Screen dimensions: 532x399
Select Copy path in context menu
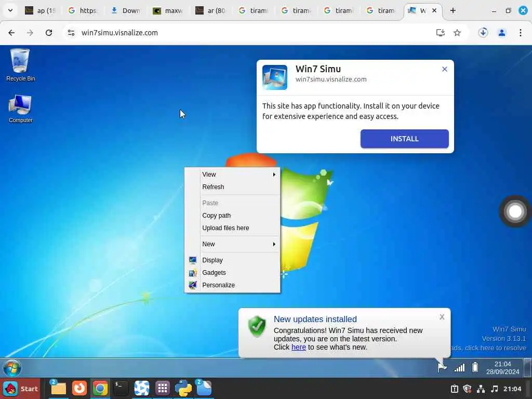[232, 216]
